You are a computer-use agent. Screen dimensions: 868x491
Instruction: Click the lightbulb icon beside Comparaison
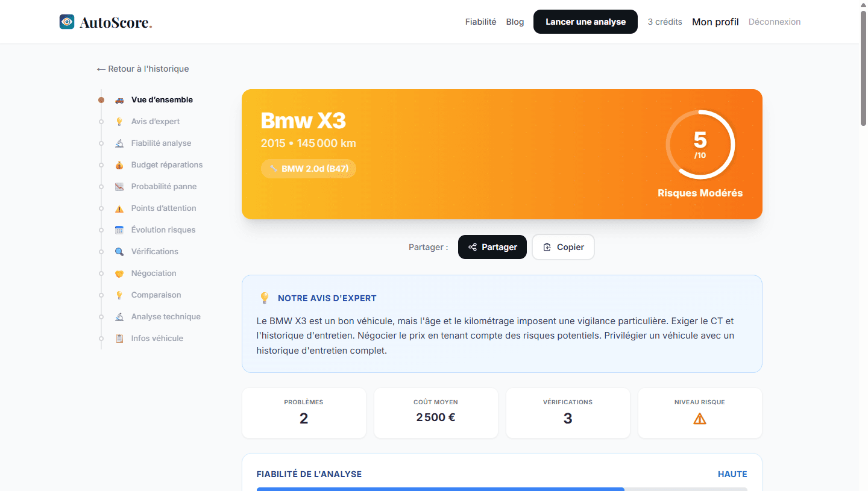(119, 295)
